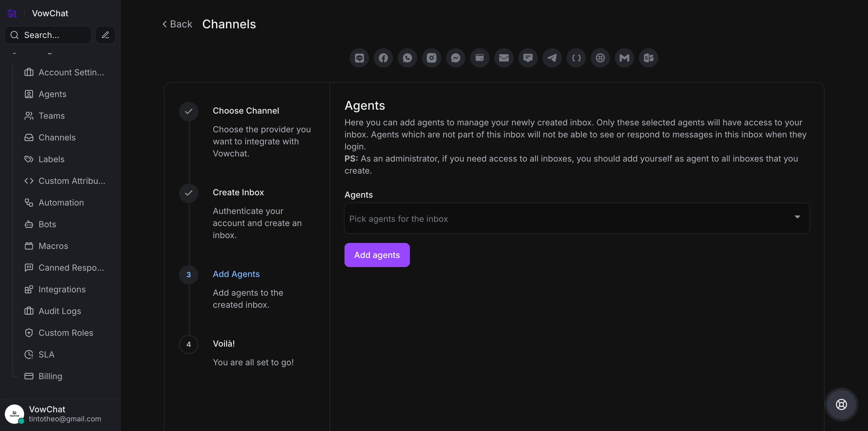Go to Automation settings in sidebar
Screen dimensions: 868x431
61,203
